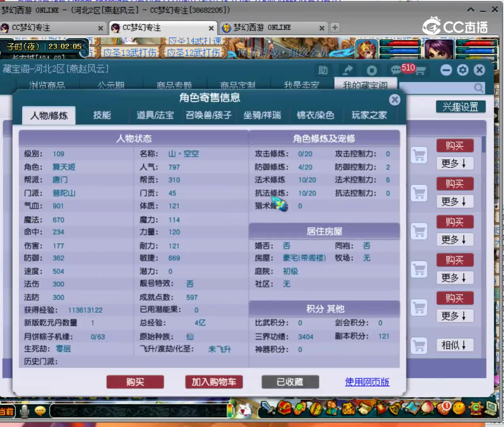Image resolution: width=504 pixels, height=427 pixels.
Task: Open the 使用网页版 link
Action: pyautogui.click(x=367, y=382)
